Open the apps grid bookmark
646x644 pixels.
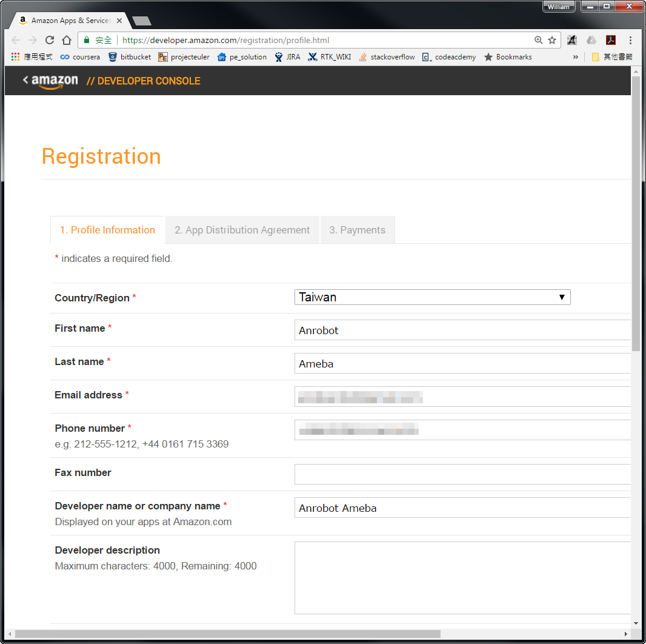coord(32,57)
